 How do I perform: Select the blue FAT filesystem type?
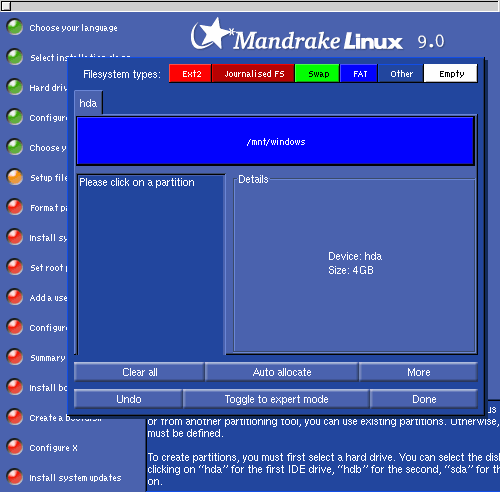[359, 73]
